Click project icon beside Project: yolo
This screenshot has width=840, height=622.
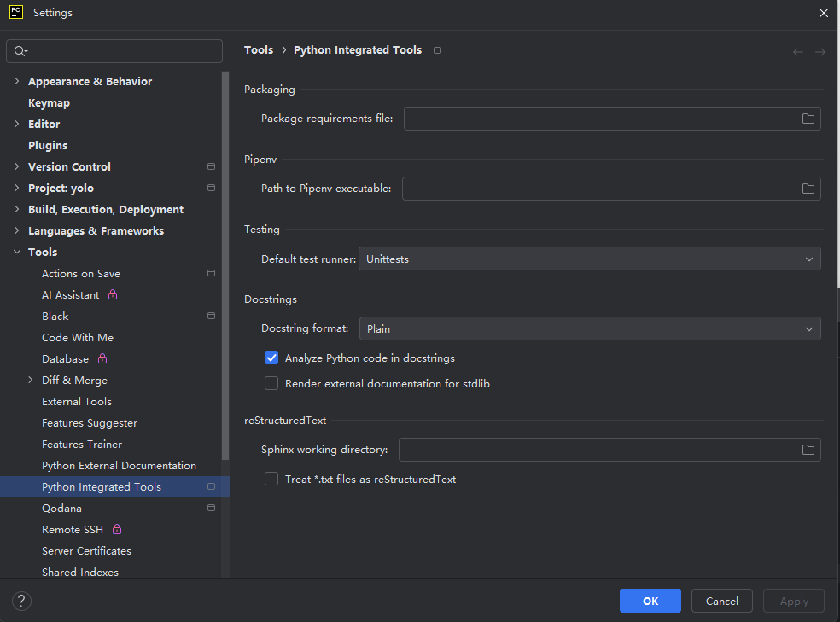[211, 188]
